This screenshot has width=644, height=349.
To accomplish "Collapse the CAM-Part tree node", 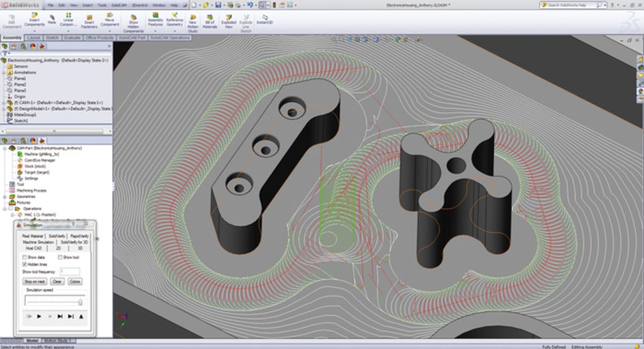I will point(5,148).
